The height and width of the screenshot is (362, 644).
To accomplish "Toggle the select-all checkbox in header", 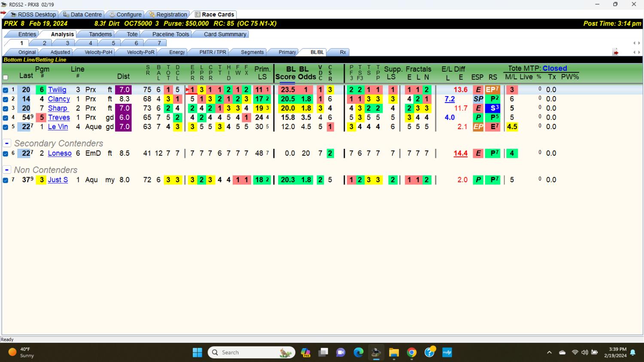I will coord(6,78).
